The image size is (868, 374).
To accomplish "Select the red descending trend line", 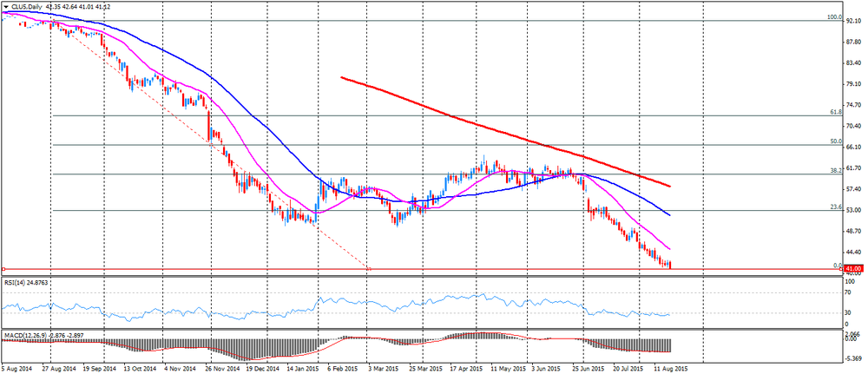I will click(x=506, y=132).
